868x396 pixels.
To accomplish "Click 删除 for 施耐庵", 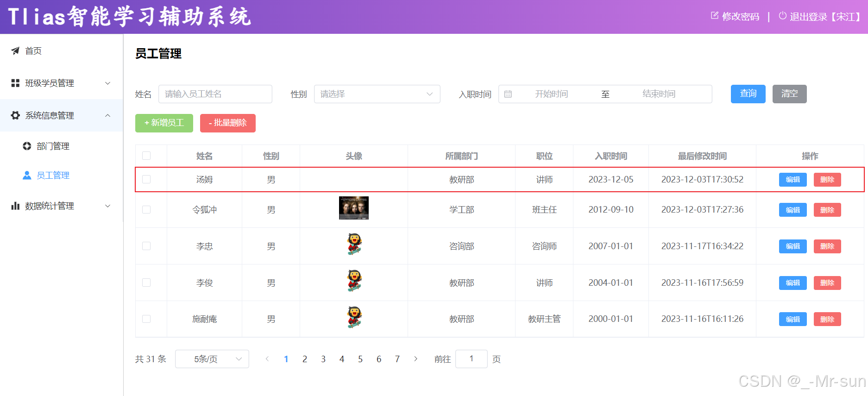I will coord(827,319).
